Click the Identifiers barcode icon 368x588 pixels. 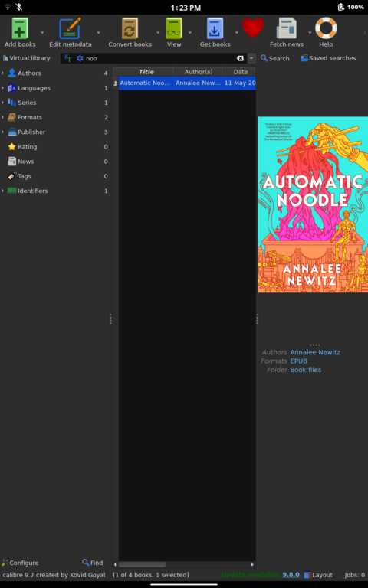(11, 191)
